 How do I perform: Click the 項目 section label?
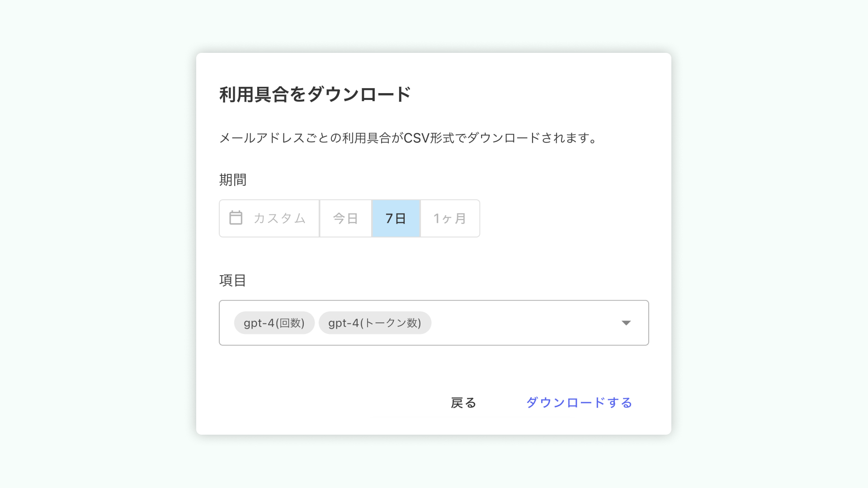[232, 280]
